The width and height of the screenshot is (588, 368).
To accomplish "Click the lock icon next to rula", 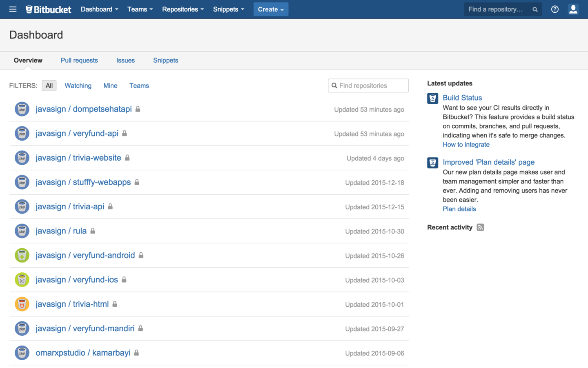I will (x=93, y=231).
